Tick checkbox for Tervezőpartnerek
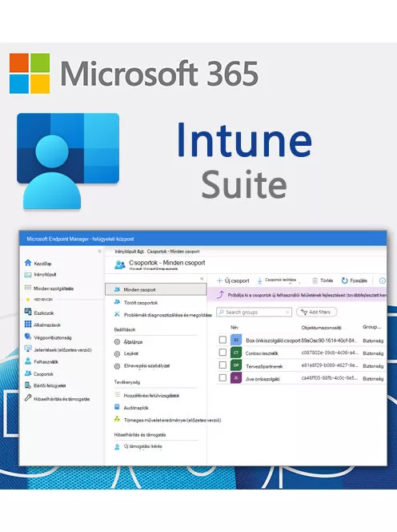 click(x=223, y=365)
